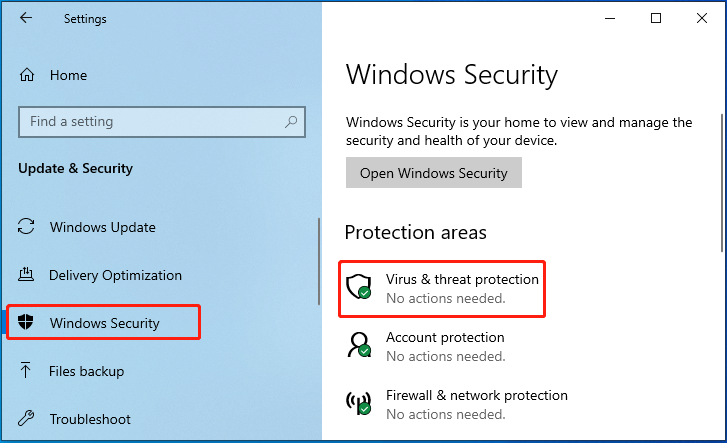
Task: Click the Windows Update refresh icon
Action: click(26, 227)
